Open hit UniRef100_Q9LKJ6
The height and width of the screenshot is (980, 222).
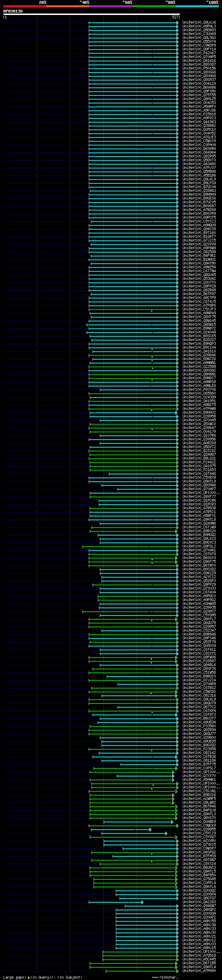(x=199, y=23)
